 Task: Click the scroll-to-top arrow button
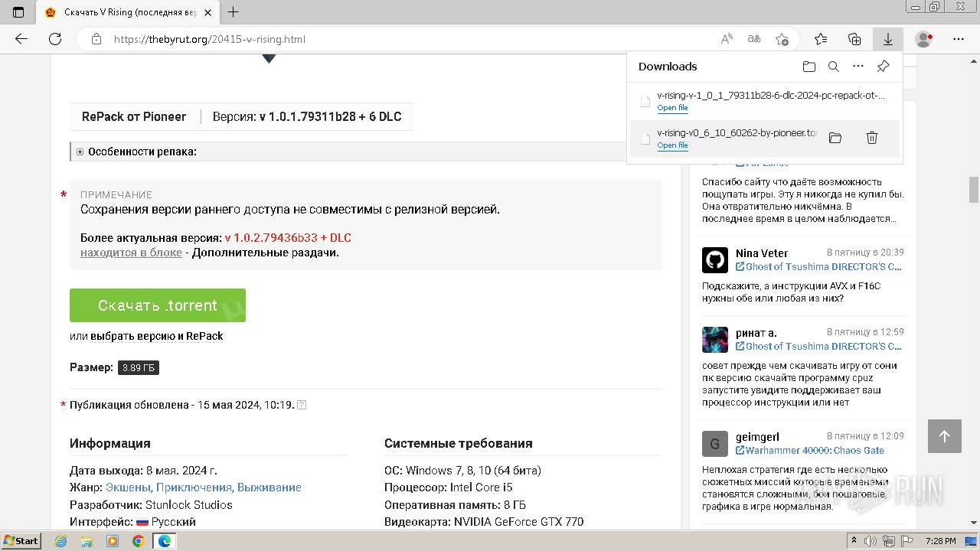coord(944,436)
